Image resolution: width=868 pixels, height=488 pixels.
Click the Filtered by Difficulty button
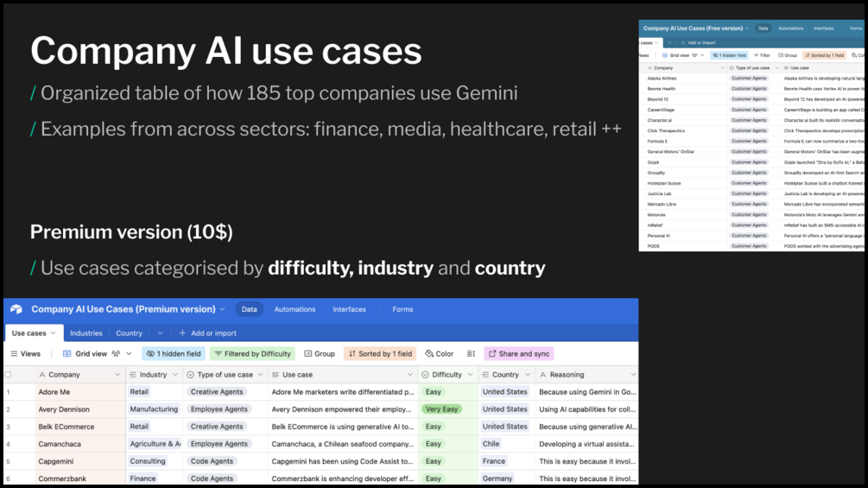[x=252, y=353]
